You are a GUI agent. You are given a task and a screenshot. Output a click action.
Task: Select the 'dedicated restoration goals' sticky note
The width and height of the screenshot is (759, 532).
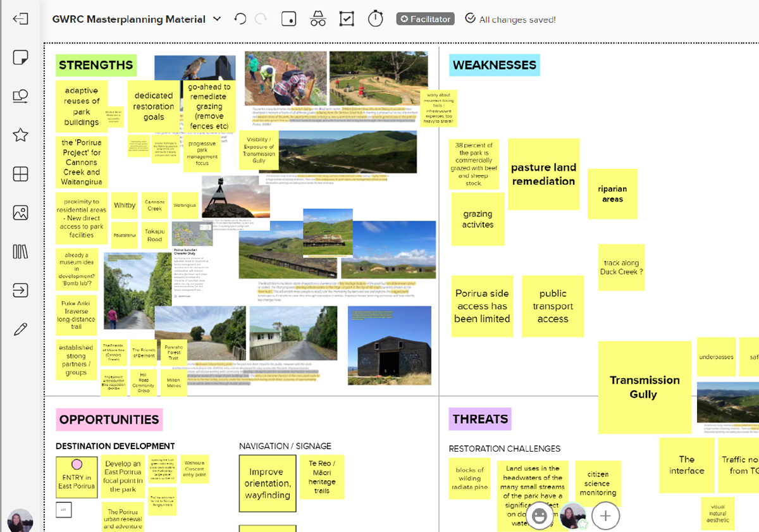(154, 106)
